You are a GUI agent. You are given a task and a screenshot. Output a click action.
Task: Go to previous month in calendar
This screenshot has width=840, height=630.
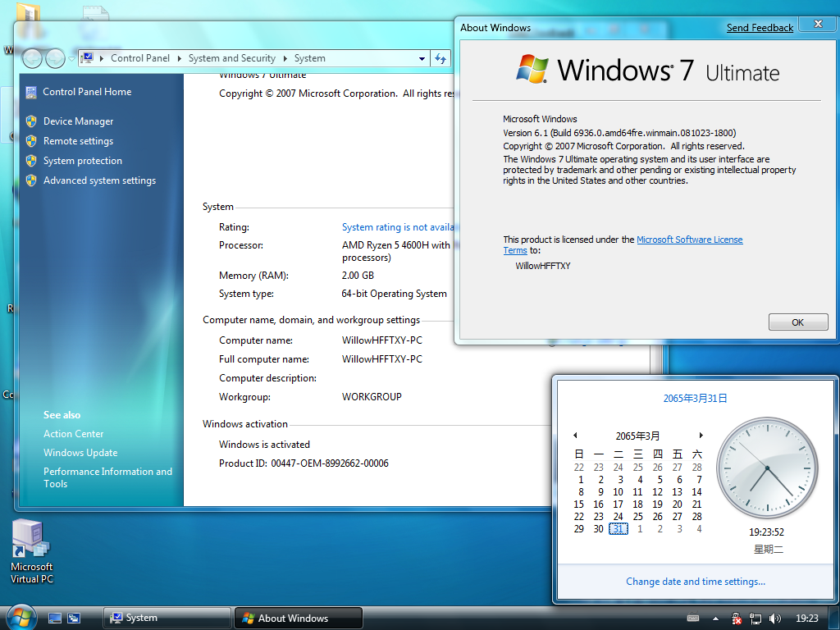pos(575,435)
